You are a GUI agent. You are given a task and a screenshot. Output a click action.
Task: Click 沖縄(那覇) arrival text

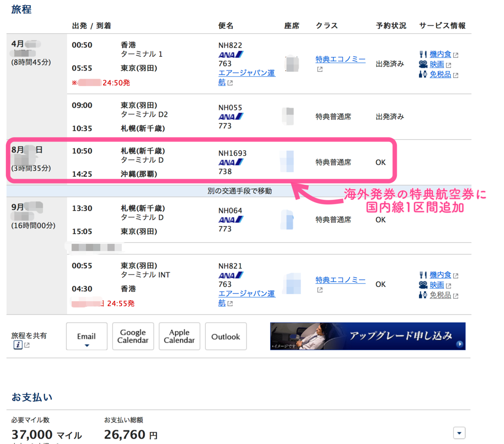click(139, 174)
